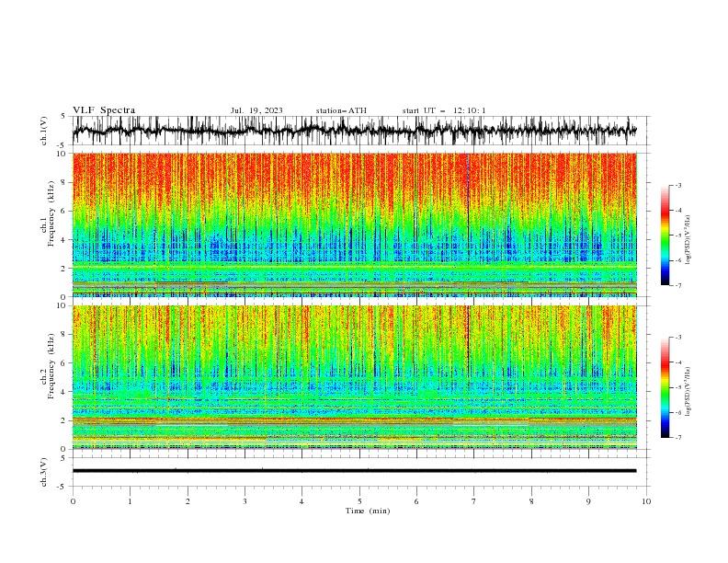
Task: Click time axis tick label "4"
Action: pyautogui.click(x=301, y=501)
